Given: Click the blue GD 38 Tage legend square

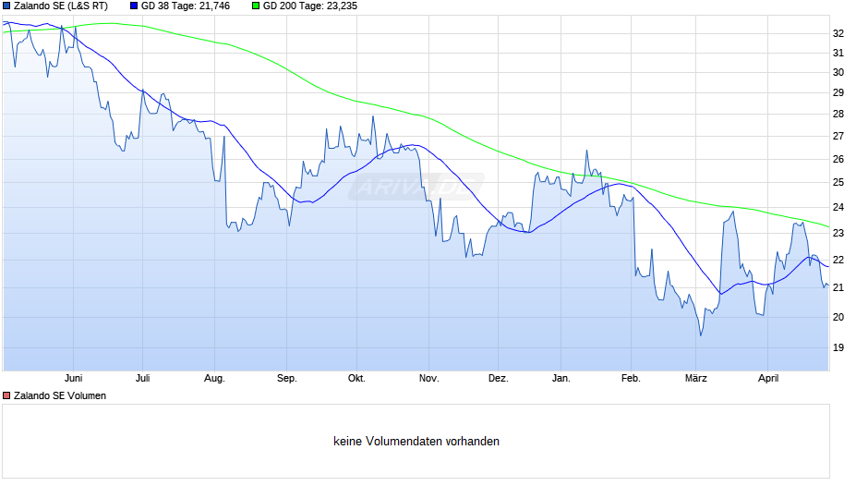Looking at the screenshot, I should pos(133,6).
